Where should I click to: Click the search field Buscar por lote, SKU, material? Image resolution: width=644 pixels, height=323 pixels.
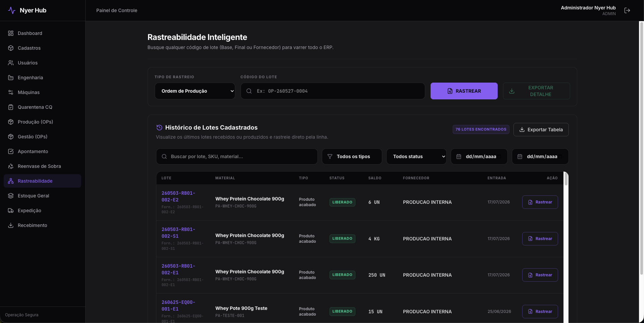[237, 156]
